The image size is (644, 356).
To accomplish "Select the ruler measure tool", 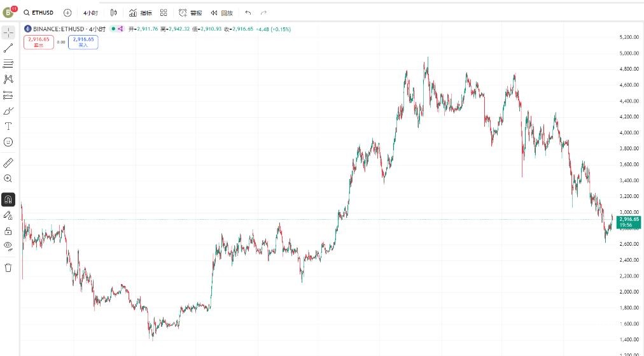I will pyautogui.click(x=8, y=163).
